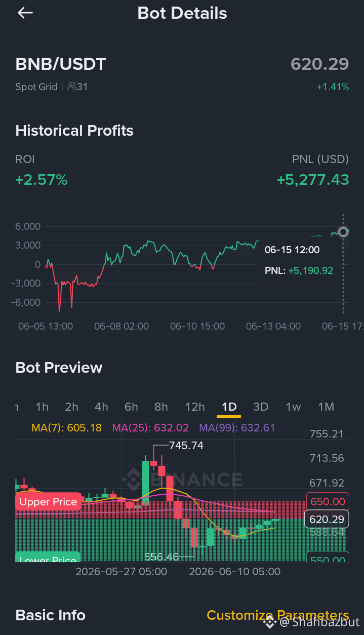This screenshot has width=364, height=635.
Task: Select the 8h chart interval
Action: coord(161,407)
